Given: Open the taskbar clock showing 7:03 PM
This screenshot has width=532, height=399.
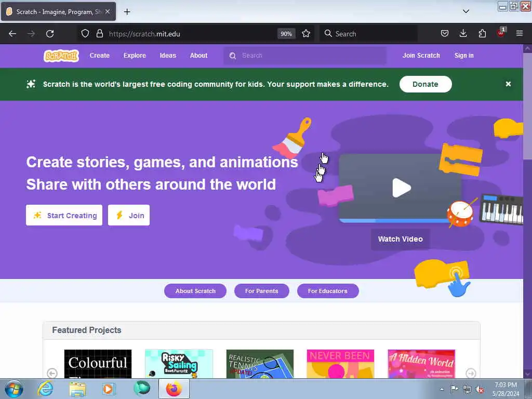Looking at the screenshot, I should [x=506, y=389].
